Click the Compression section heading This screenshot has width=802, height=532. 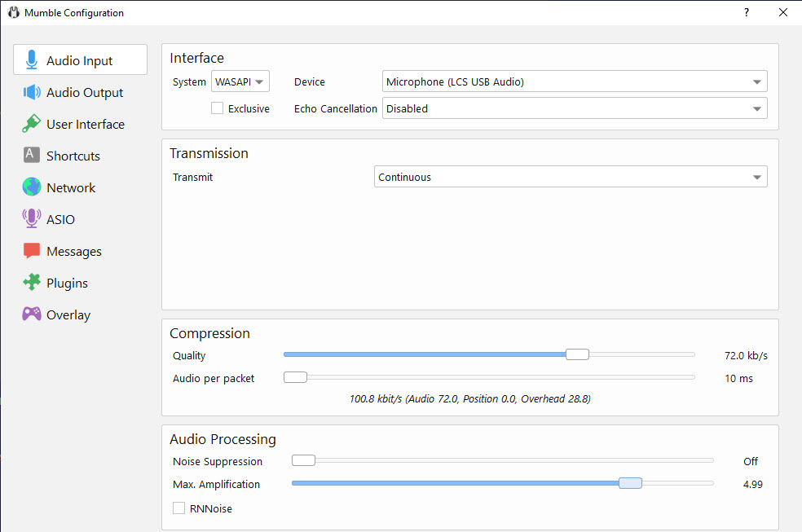[209, 333]
